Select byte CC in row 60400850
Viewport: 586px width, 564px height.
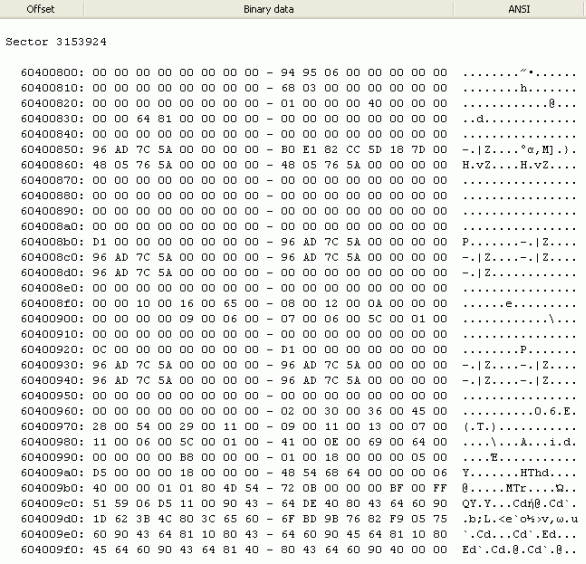click(x=353, y=150)
